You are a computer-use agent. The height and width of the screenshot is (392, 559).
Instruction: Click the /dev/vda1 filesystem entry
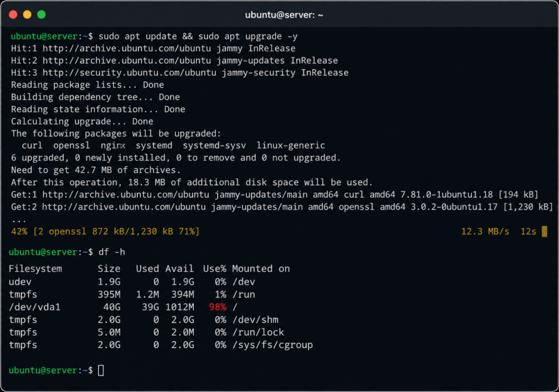(34, 307)
